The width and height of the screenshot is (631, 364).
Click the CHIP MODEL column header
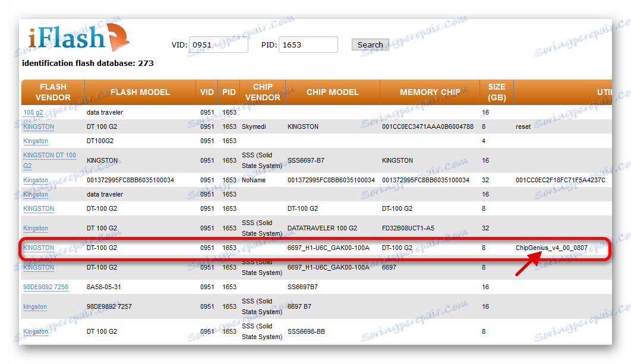[x=333, y=92]
